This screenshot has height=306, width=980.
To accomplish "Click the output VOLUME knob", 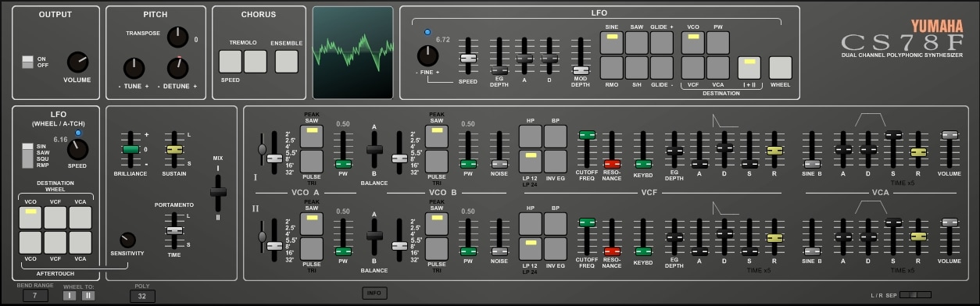I will [x=77, y=62].
